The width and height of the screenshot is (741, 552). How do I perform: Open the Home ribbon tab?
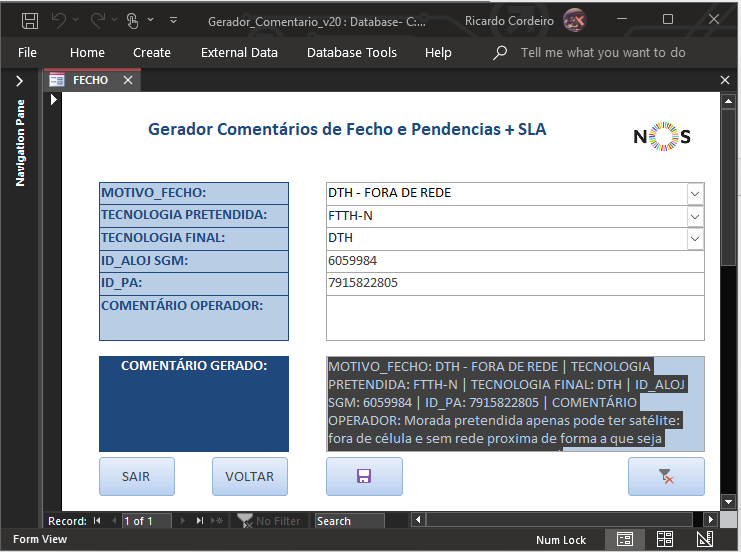pyautogui.click(x=87, y=52)
